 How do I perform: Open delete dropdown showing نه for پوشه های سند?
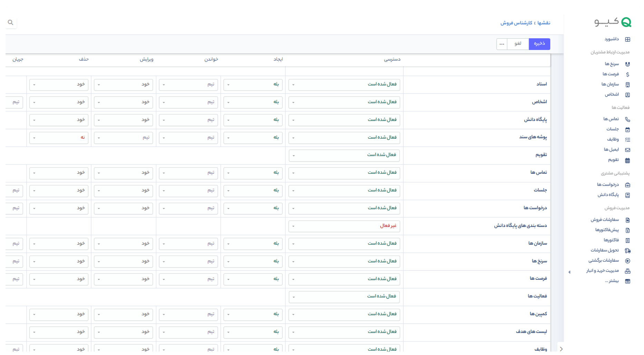(x=59, y=138)
